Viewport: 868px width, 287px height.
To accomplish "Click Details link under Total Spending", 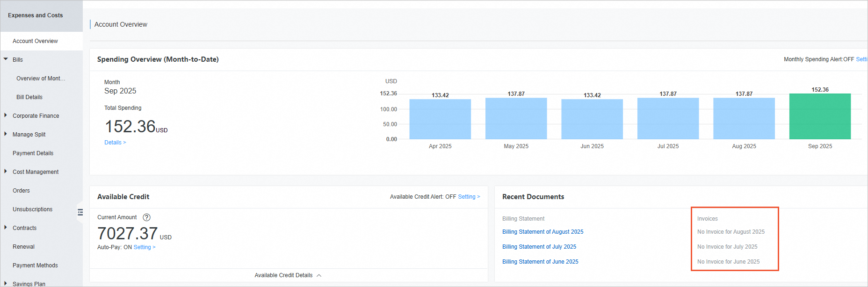I will coord(115,143).
